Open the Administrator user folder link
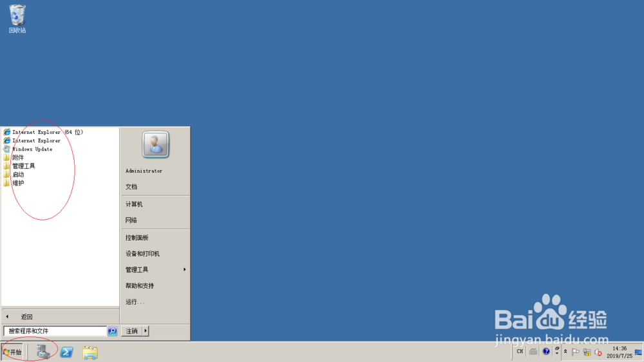 (144, 171)
